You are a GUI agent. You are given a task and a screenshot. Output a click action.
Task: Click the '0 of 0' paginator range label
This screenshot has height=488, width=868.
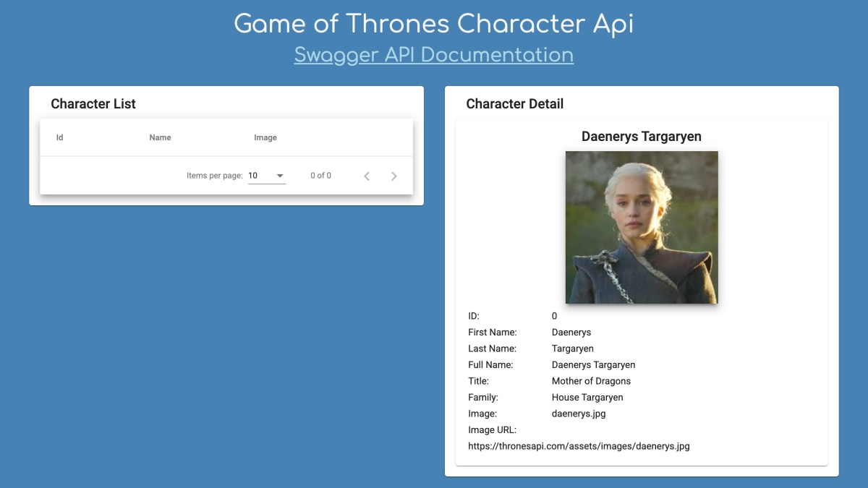point(321,176)
